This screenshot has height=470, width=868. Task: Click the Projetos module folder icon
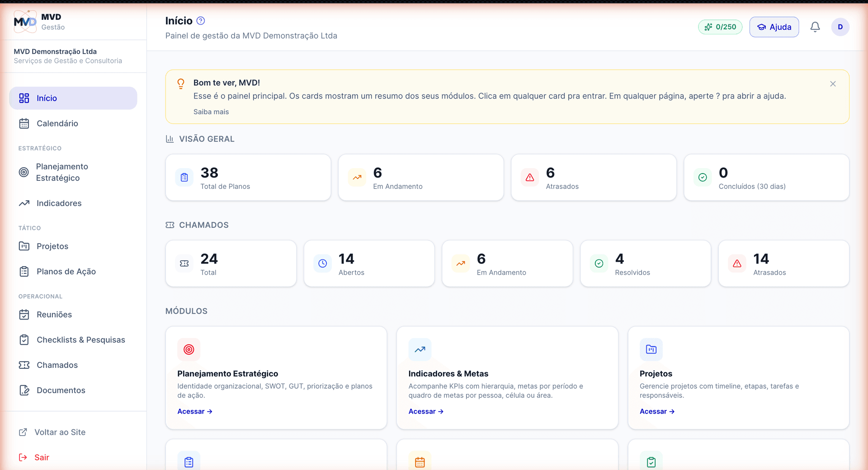[x=651, y=349]
